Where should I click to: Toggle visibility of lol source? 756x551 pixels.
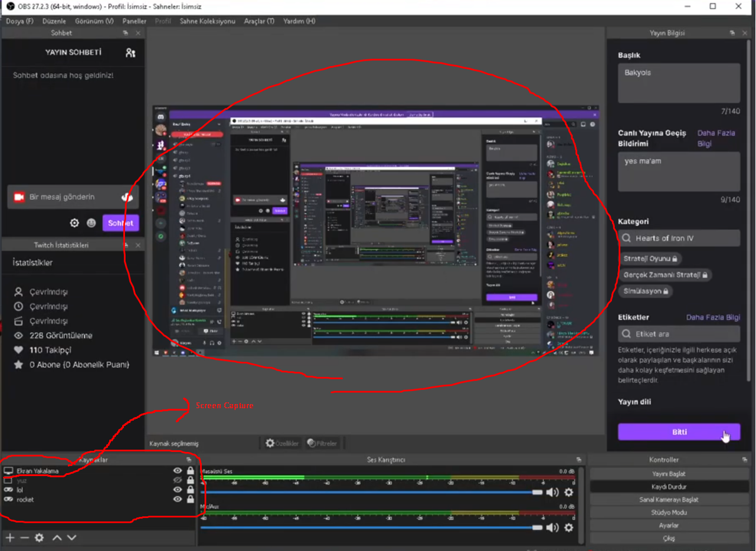(x=177, y=490)
